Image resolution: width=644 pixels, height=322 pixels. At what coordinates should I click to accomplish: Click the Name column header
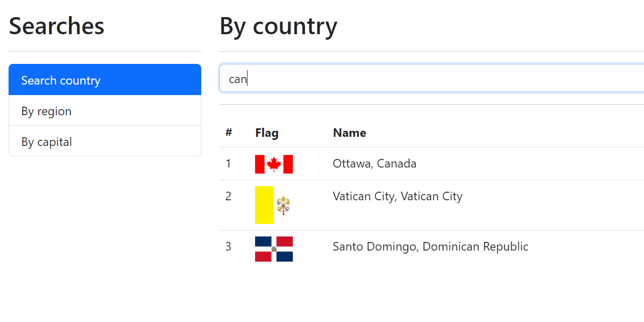click(349, 132)
